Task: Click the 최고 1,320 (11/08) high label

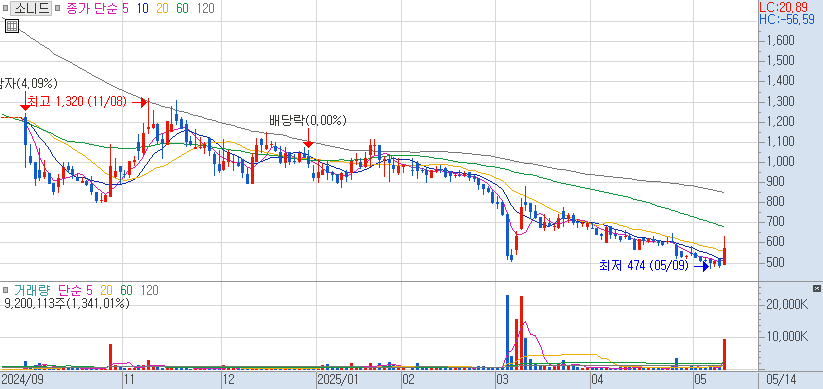Action: pyautogui.click(x=77, y=102)
